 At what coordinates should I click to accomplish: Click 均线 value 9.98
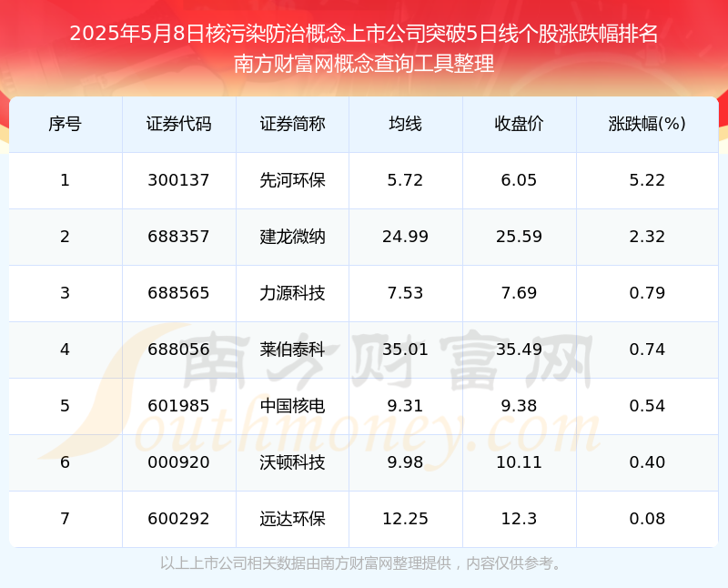405,462
